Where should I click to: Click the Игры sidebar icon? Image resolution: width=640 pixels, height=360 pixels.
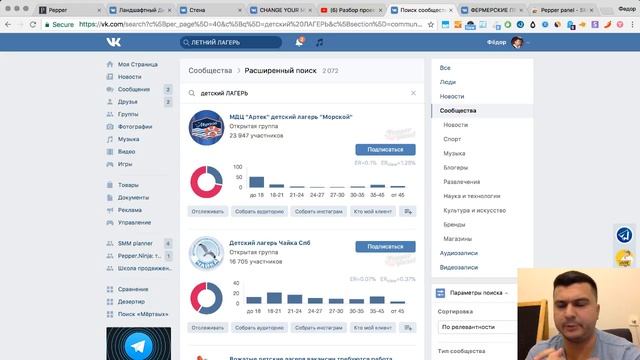tap(110, 164)
